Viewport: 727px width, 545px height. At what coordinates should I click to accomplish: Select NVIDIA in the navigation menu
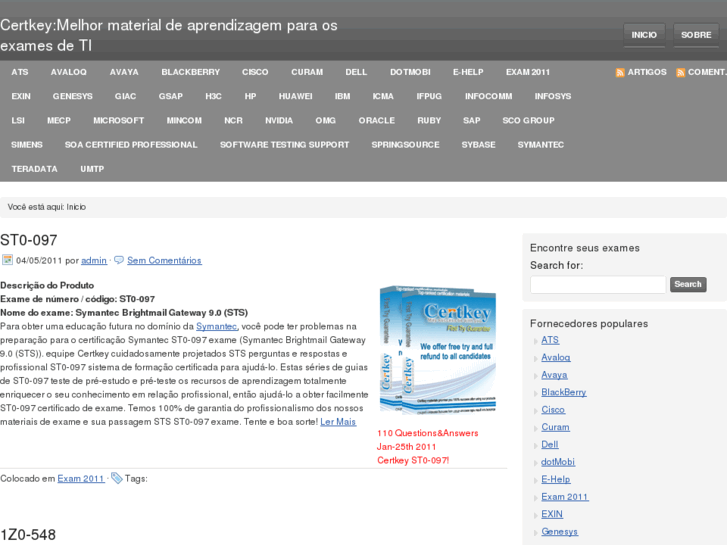coord(279,121)
